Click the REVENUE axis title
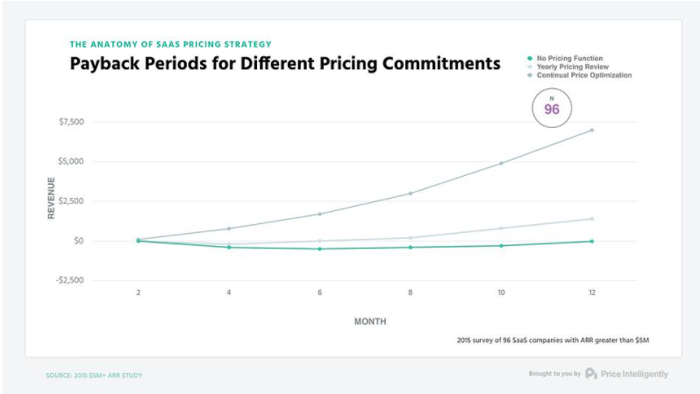This screenshot has width=700, height=394. tap(51, 198)
